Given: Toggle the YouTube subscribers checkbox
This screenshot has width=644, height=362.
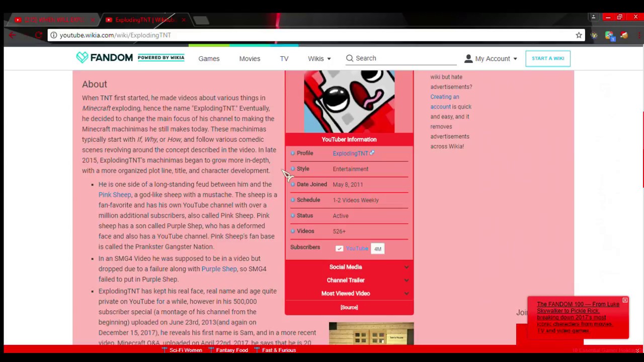Looking at the screenshot, I should (339, 248).
